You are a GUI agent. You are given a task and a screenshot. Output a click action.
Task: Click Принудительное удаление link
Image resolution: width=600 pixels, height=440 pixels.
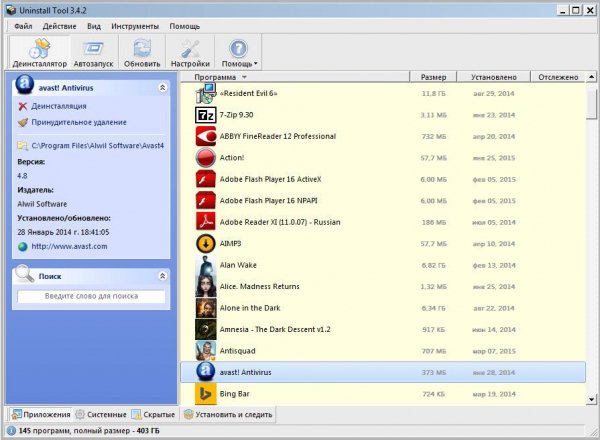(79, 122)
